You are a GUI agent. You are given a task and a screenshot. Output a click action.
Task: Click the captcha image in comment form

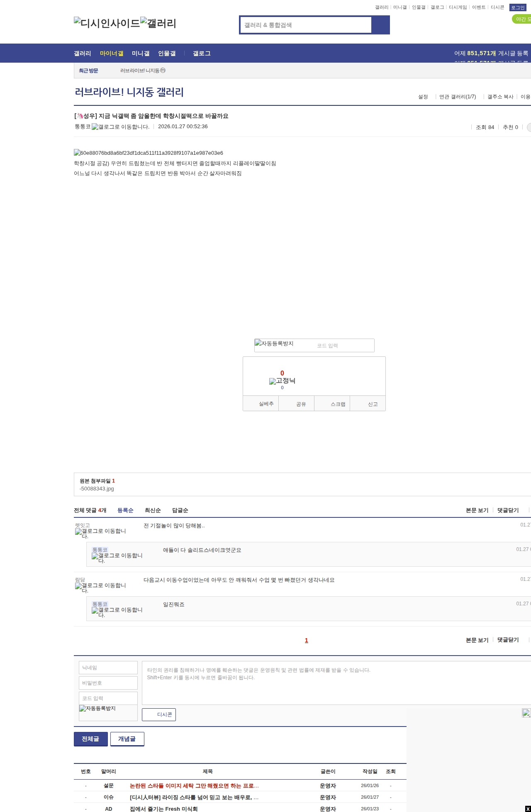pyautogui.click(x=97, y=708)
